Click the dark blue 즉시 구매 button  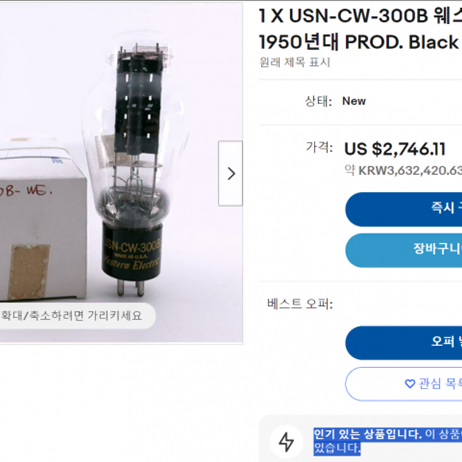click(x=403, y=209)
